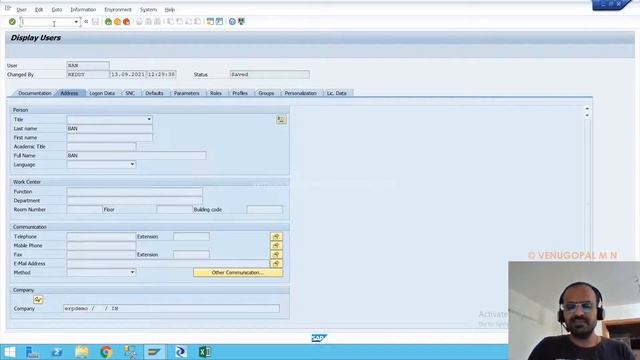
Task: Click the First name field
Action: tap(110, 138)
